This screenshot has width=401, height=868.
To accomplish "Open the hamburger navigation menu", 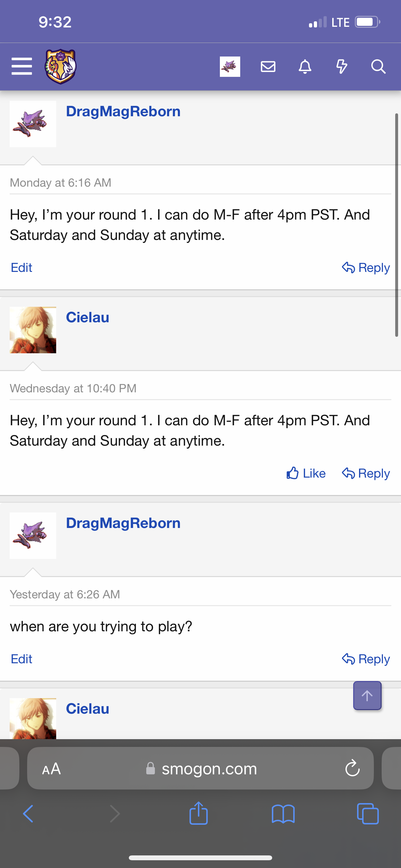I will [22, 66].
